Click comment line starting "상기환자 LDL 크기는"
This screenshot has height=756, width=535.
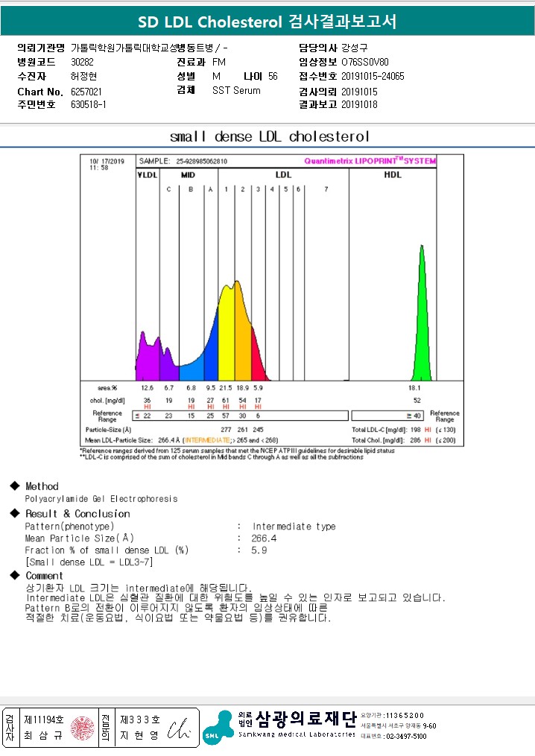(139, 588)
